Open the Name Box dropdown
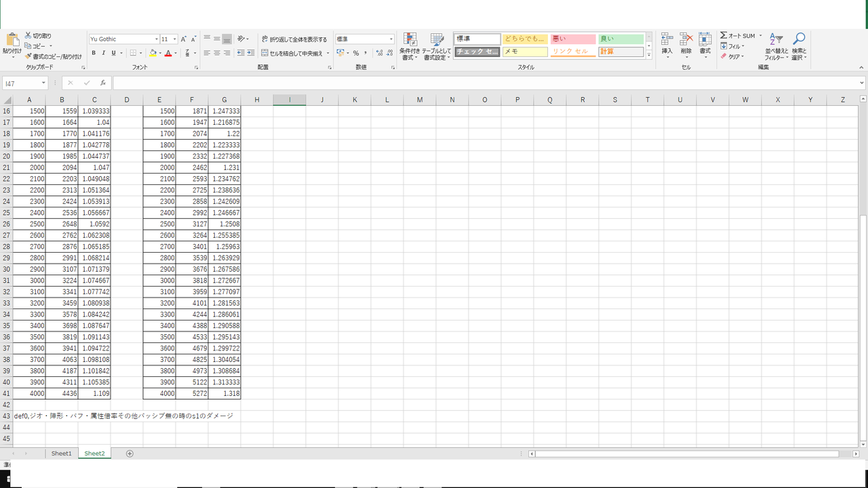This screenshot has height=488, width=868. pos(43,83)
